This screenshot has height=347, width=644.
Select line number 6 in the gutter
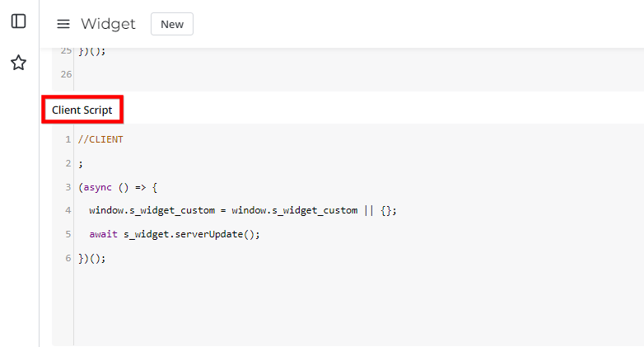click(x=68, y=259)
